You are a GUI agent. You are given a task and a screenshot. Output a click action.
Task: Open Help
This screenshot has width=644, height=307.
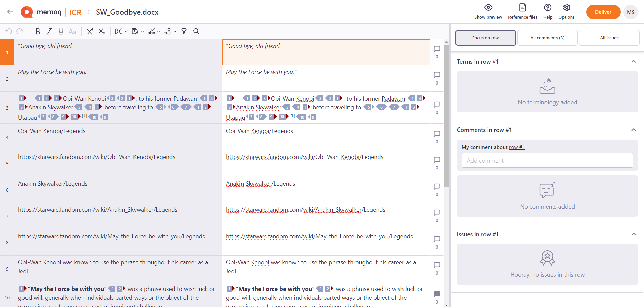pos(548,12)
